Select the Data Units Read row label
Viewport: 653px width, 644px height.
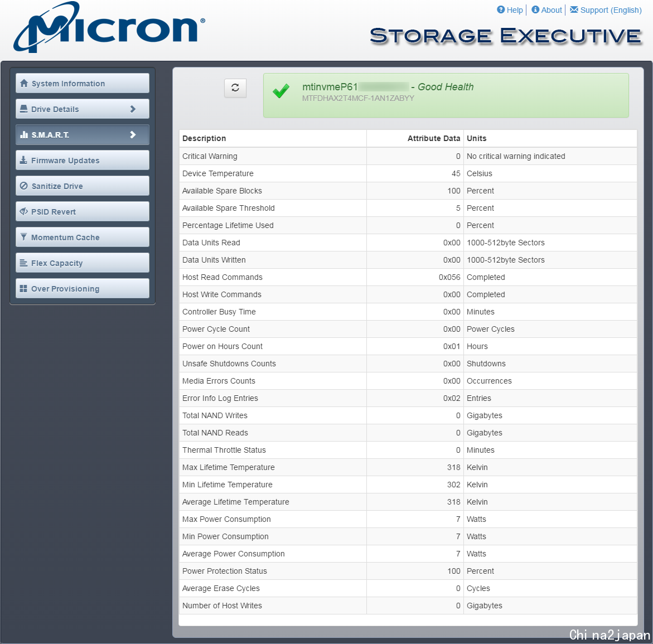[x=211, y=243]
